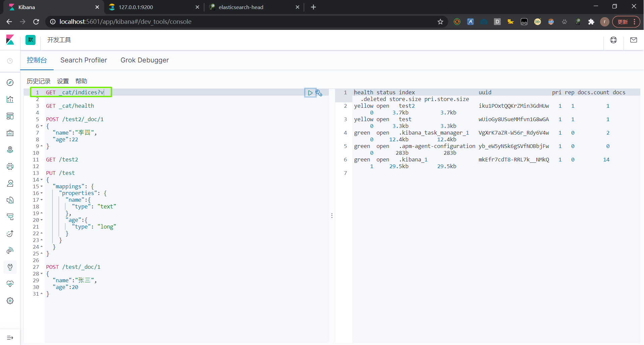The height and width of the screenshot is (345, 644).
Task: Collapse code fold at line 14
Action: 42,180
